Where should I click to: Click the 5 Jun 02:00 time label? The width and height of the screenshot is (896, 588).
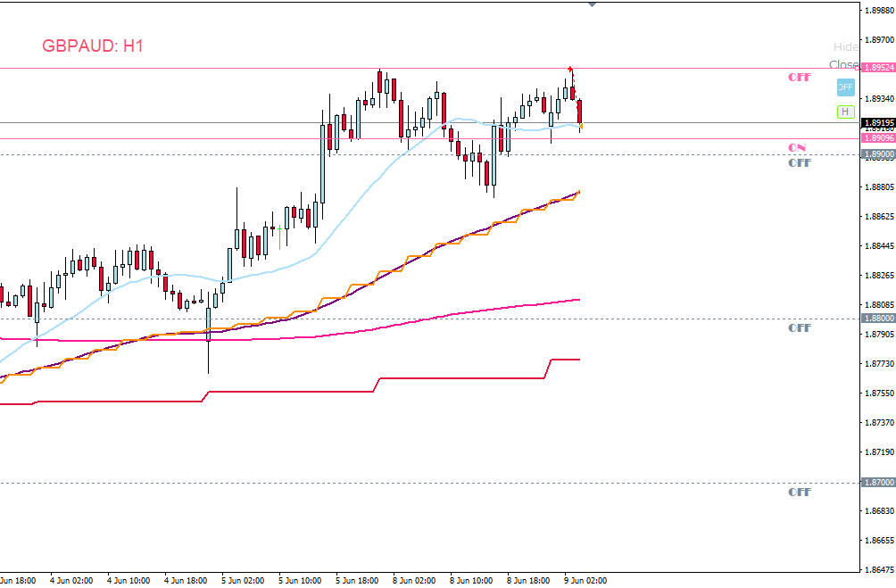(243, 581)
